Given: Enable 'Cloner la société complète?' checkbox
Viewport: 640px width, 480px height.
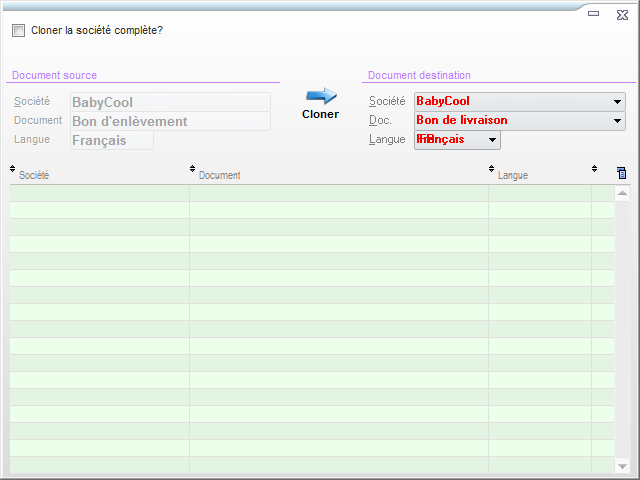Looking at the screenshot, I should pos(18,31).
